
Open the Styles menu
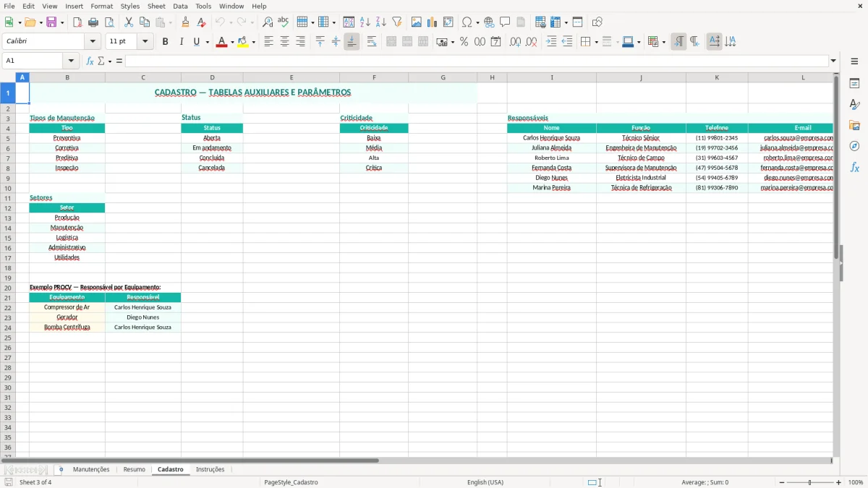pyautogui.click(x=130, y=6)
